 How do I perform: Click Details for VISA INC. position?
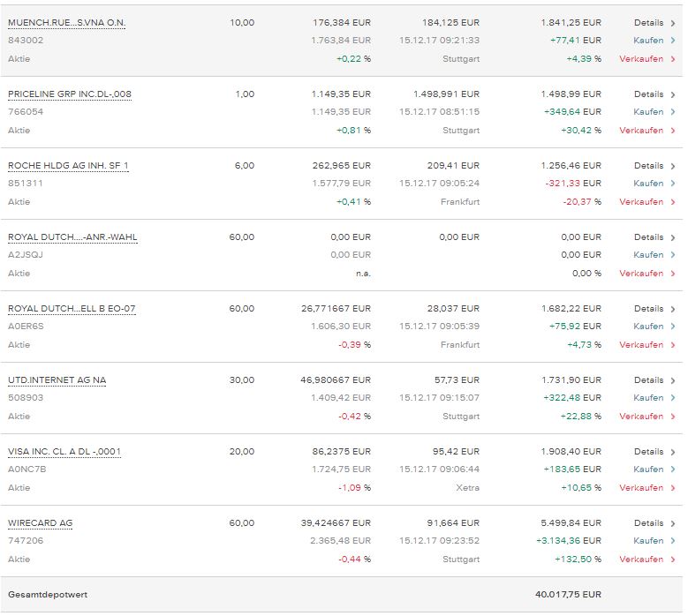click(x=648, y=452)
